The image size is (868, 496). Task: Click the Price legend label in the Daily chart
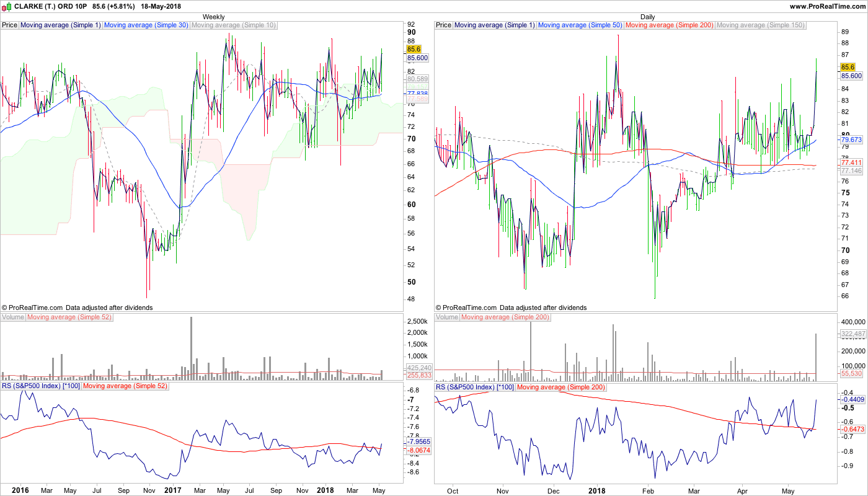(x=444, y=25)
